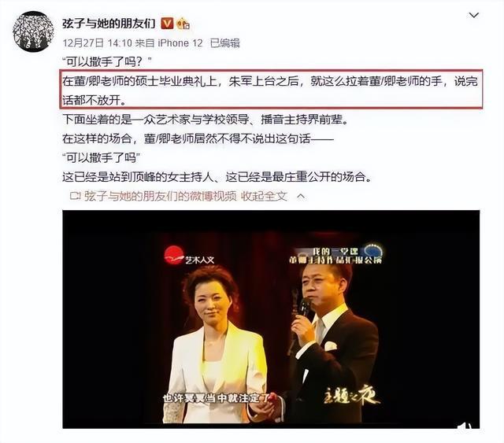View edit history via 已编辑
The image size is (504, 443).
pos(224,43)
